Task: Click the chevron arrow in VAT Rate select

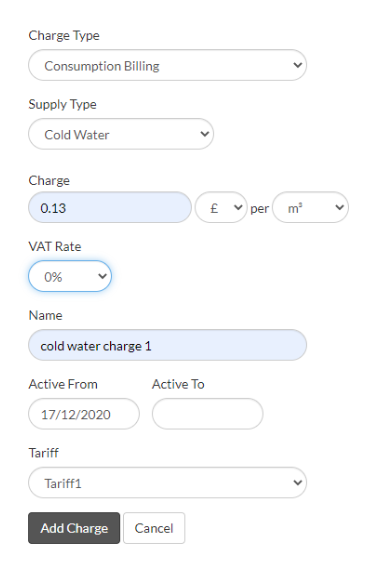Action: [102, 276]
